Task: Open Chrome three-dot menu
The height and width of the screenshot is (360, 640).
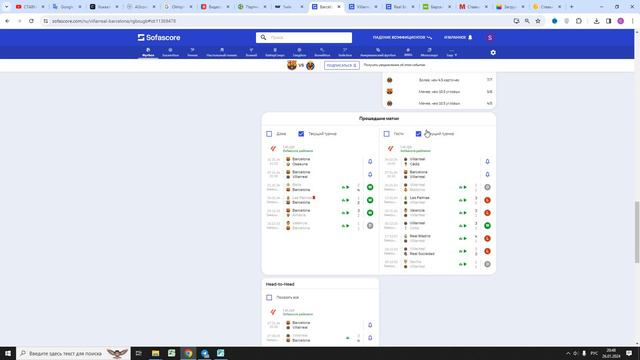Action: [632, 21]
